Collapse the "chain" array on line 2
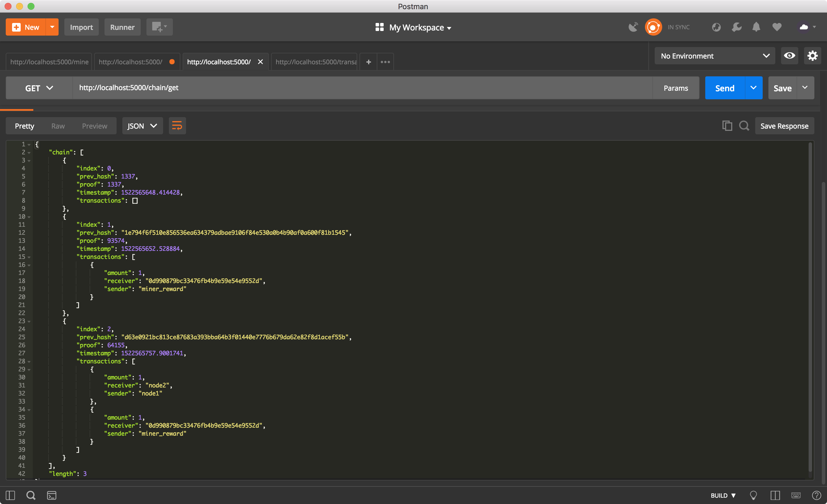The height and width of the screenshot is (504, 827). (29, 153)
